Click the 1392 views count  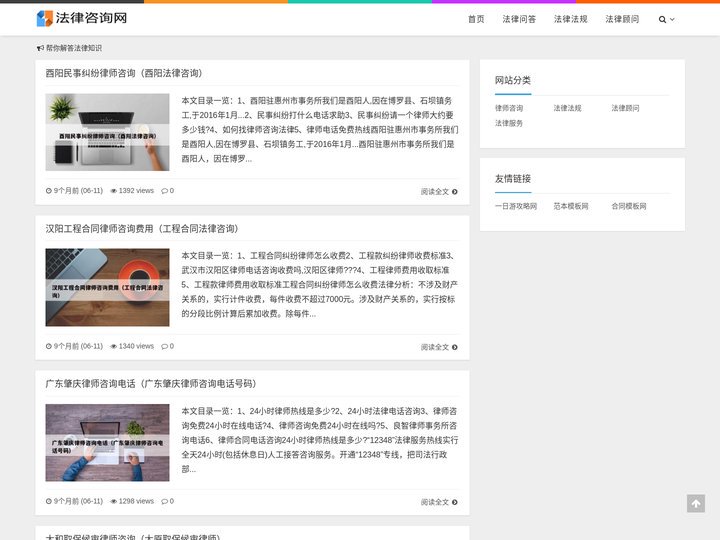click(x=136, y=191)
